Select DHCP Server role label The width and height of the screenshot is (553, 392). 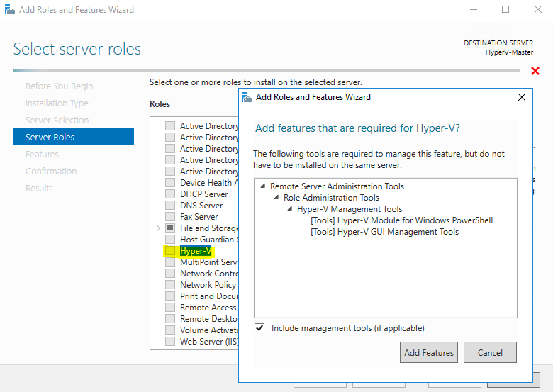(204, 194)
